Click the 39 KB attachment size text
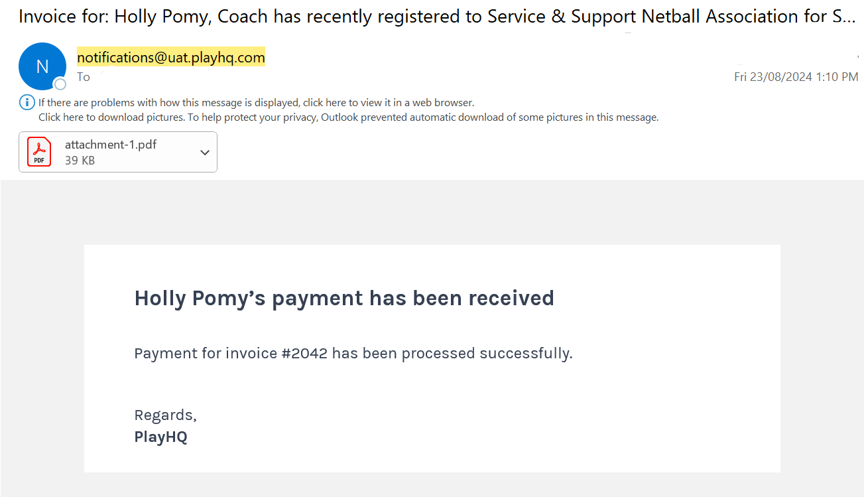 tap(80, 160)
